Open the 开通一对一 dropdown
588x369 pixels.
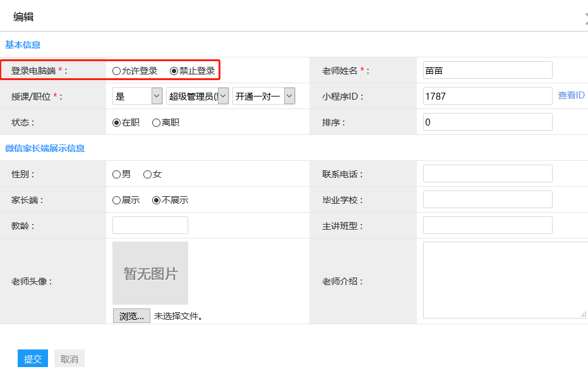pos(263,96)
